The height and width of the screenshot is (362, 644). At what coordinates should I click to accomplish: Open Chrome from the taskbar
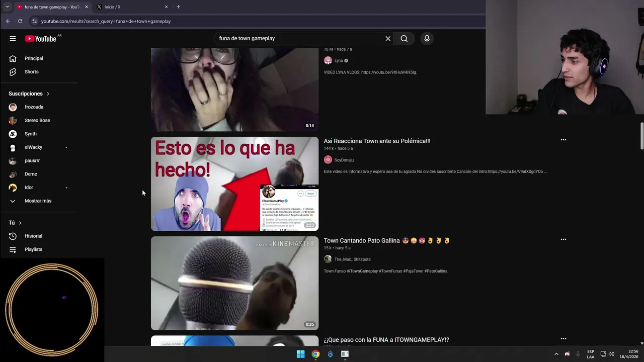(x=315, y=354)
